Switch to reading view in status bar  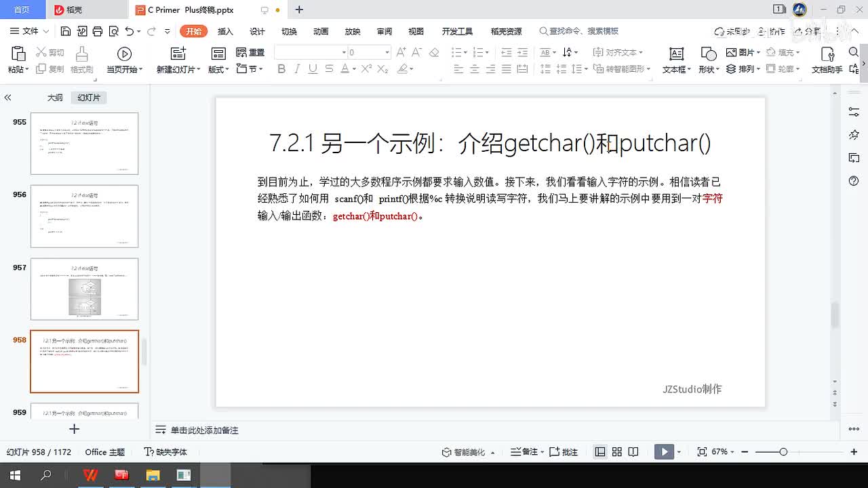pyautogui.click(x=633, y=452)
